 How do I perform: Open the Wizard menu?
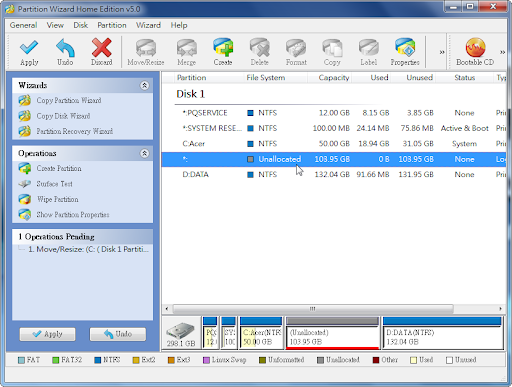click(148, 25)
